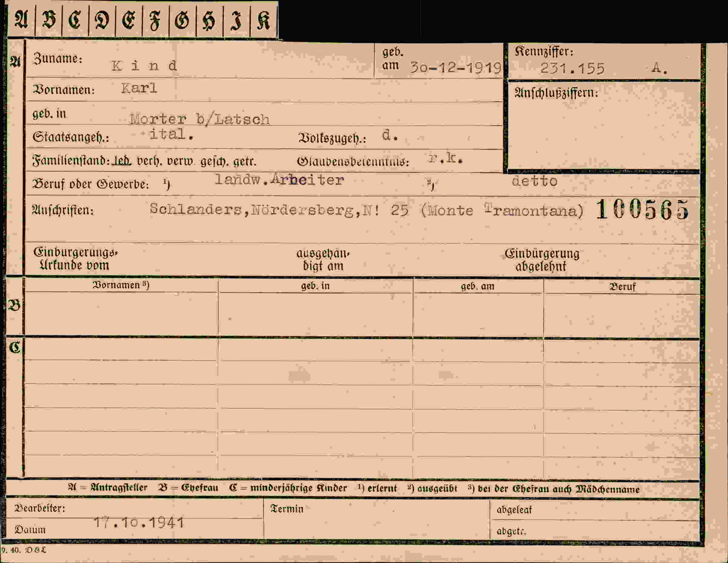This screenshot has height=563, width=728.
Task: Click the "Termin" label
Action: (x=287, y=509)
